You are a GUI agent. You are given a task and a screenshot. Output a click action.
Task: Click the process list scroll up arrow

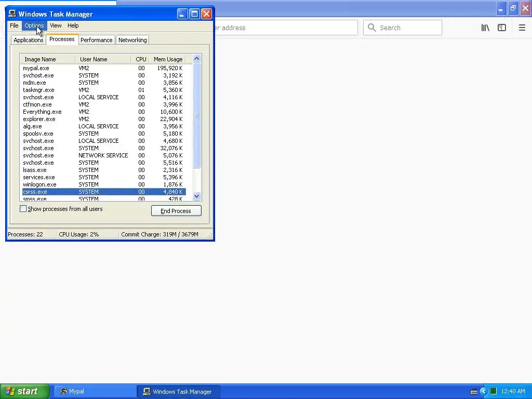[196, 59]
